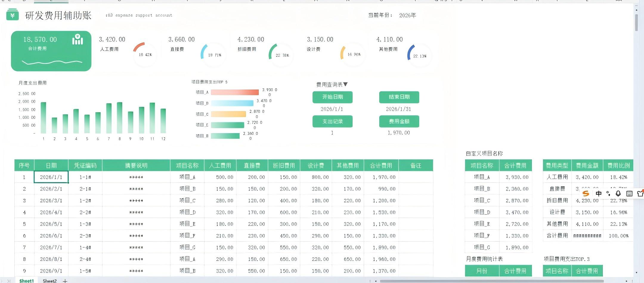Click the vertical scrollbar up arrow
This screenshot has width=644, height=283.
pyautogui.click(x=636, y=10)
